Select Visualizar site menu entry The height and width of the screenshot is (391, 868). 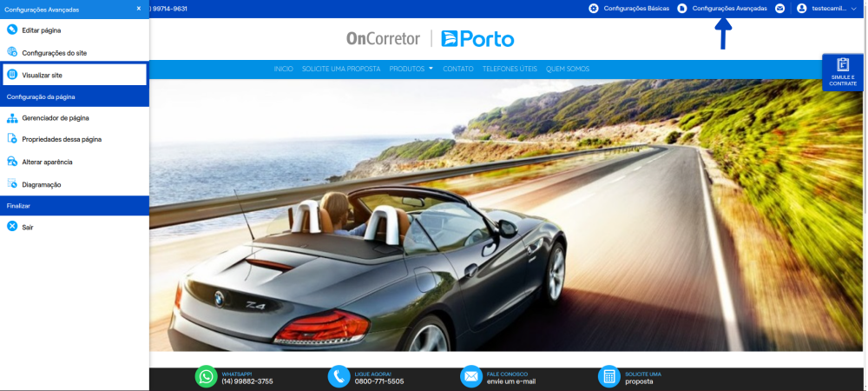[x=75, y=75]
